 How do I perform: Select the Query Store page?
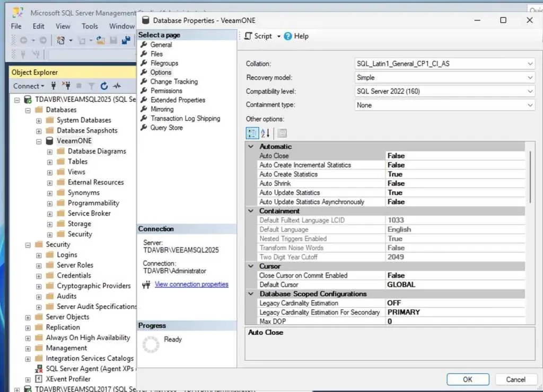166,128
